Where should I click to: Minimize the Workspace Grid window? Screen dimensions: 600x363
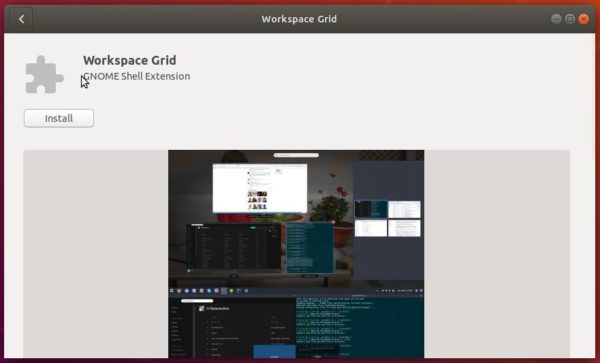[556, 19]
